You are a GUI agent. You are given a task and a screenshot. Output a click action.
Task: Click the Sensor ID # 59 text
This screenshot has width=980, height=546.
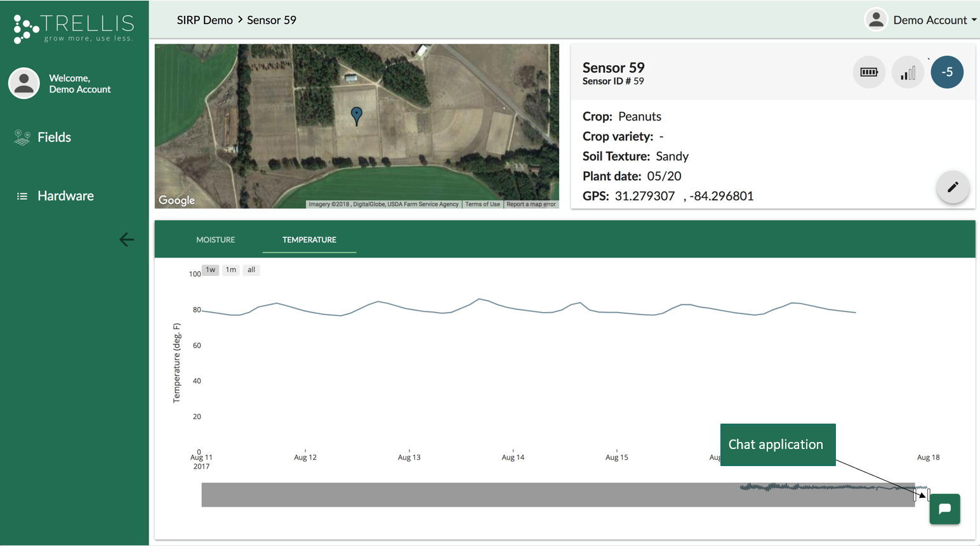[x=613, y=81]
